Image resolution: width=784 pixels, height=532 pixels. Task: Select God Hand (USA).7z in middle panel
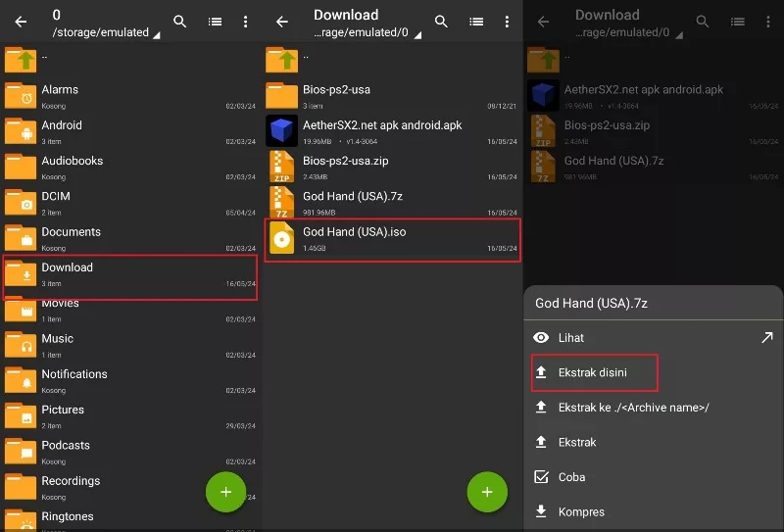pyautogui.click(x=392, y=201)
